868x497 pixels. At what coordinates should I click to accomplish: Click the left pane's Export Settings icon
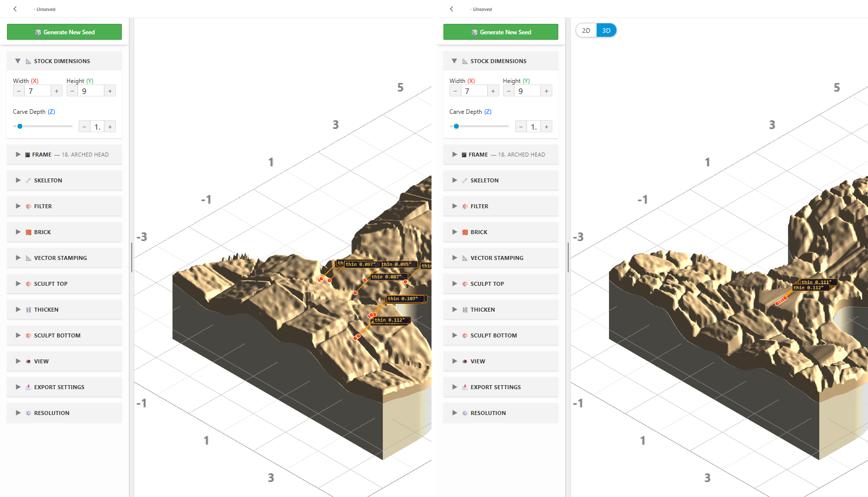[x=28, y=387]
